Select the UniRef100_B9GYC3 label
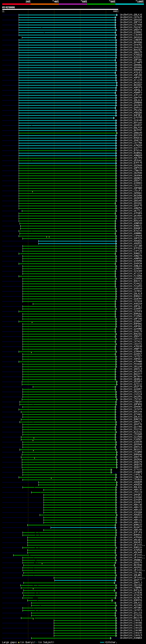Screen dimensions: 146x644 pos(131,281)
